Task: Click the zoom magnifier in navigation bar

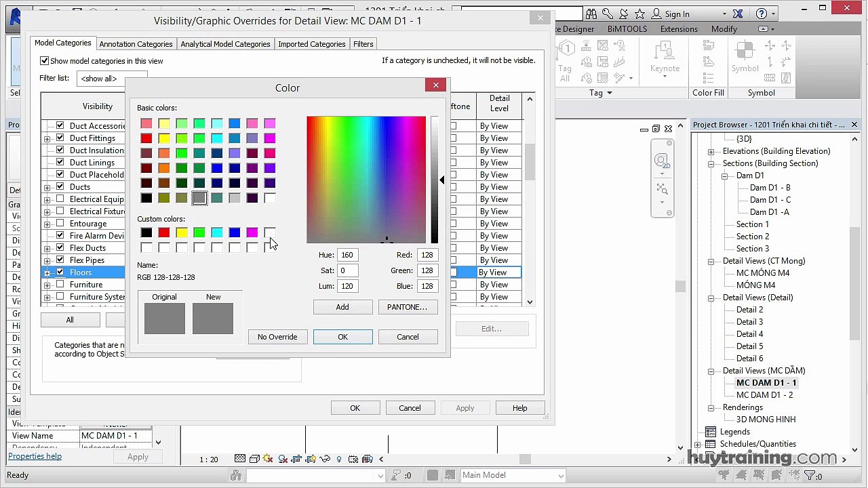Action: [662, 189]
